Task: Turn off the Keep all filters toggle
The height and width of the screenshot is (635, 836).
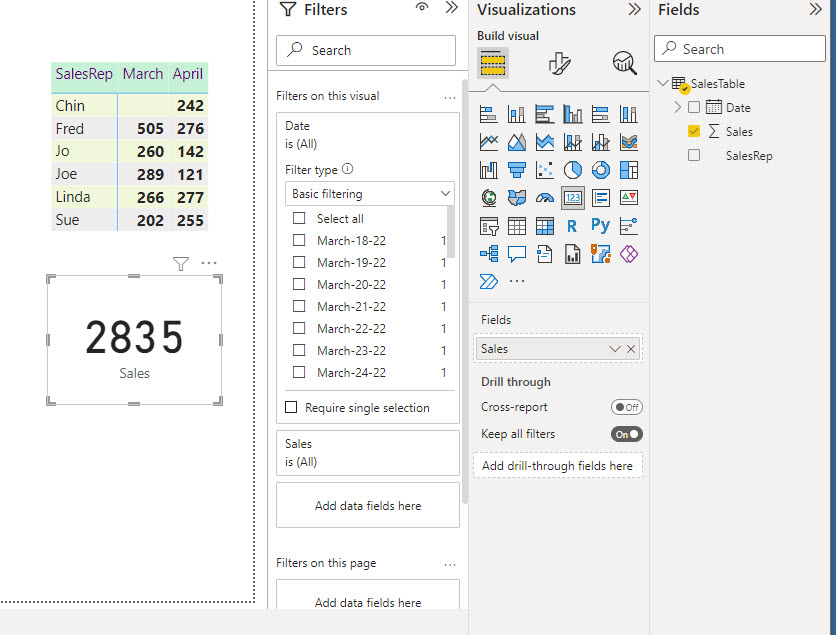Action: click(627, 434)
